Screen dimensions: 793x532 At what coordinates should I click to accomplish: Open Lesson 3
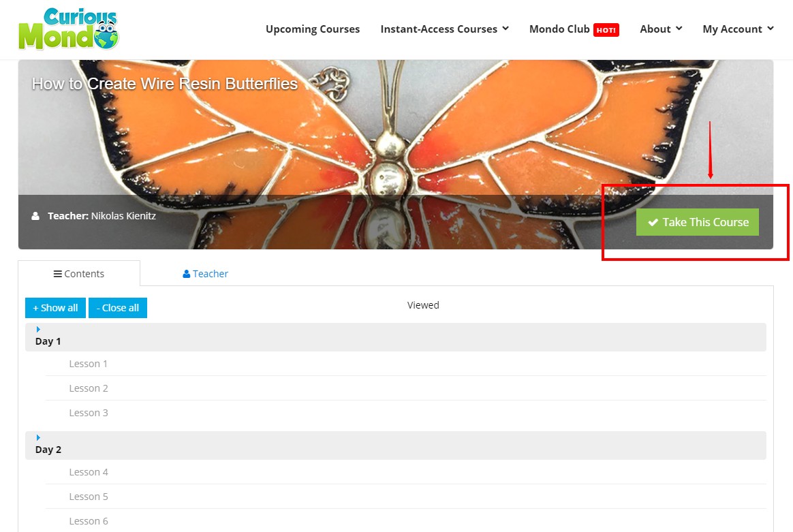[x=89, y=413]
